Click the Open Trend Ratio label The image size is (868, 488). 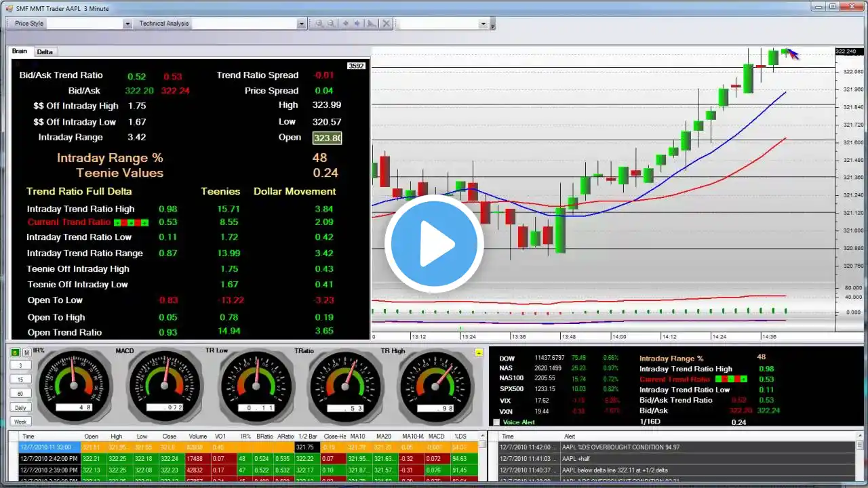tap(64, 332)
